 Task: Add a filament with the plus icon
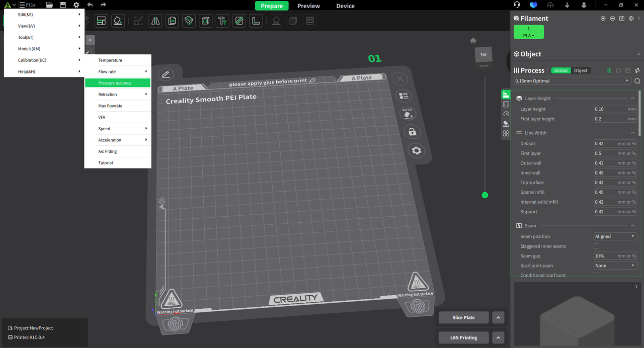click(x=603, y=19)
